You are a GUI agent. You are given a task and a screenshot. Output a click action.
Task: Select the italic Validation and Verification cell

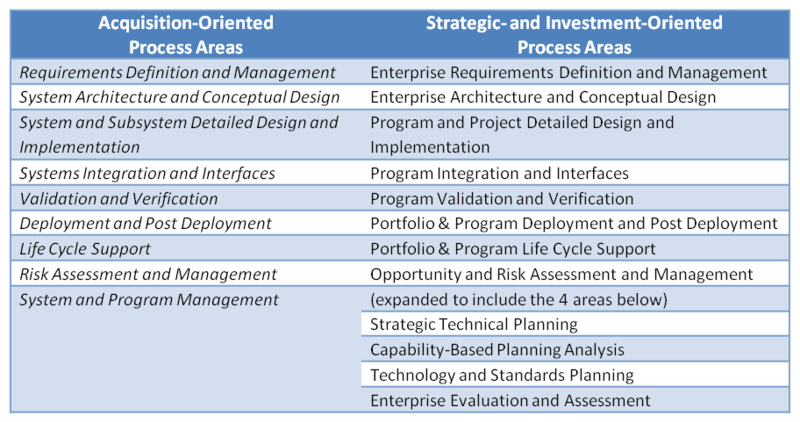pos(186,198)
